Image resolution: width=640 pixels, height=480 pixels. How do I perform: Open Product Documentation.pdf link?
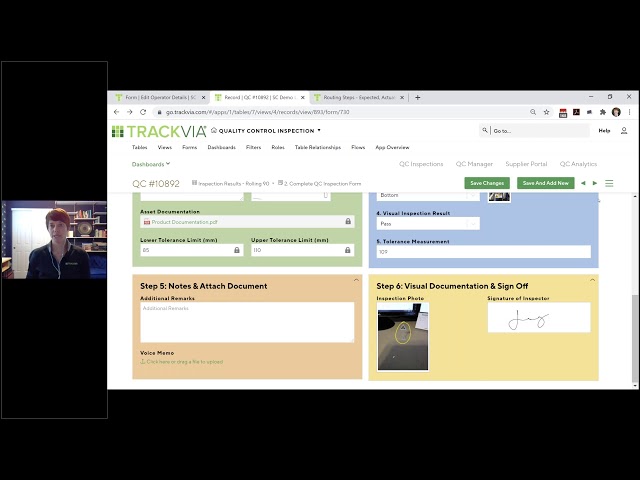(x=184, y=222)
